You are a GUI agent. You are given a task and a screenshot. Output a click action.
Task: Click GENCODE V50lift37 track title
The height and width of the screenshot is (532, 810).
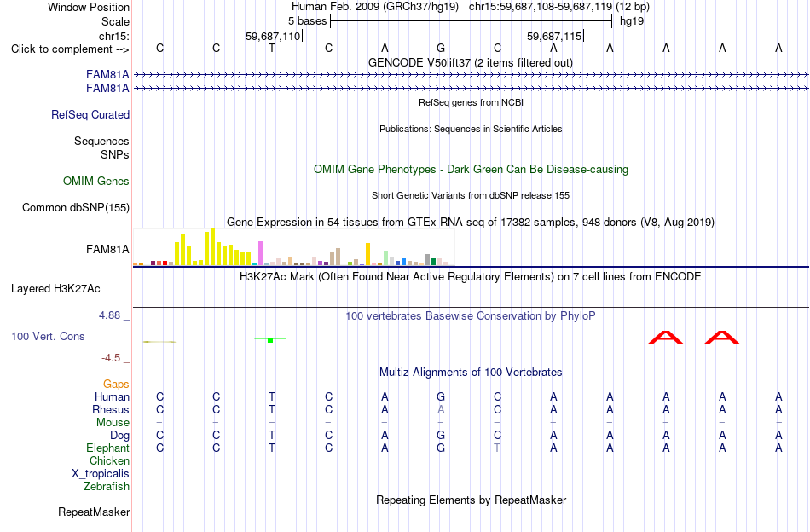[x=470, y=62]
